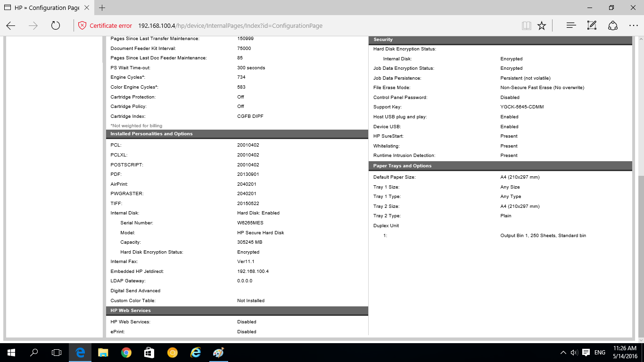Click Engine Cycles value 734
Screen dimensions: 644x362
pos(241,77)
